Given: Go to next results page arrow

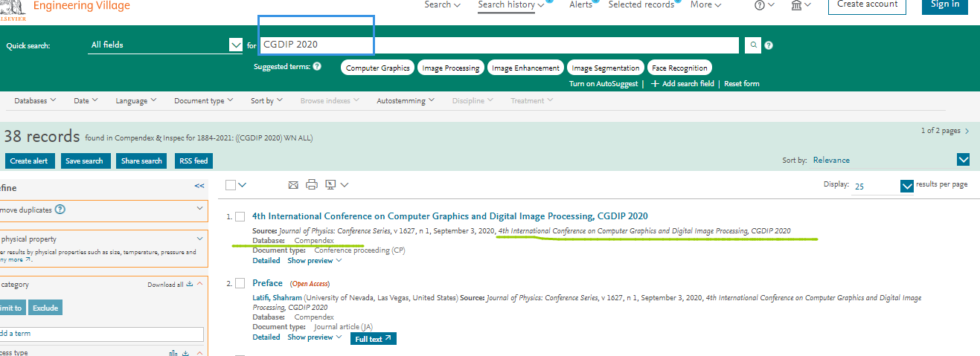Looking at the screenshot, I should click(x=967, y=131).
